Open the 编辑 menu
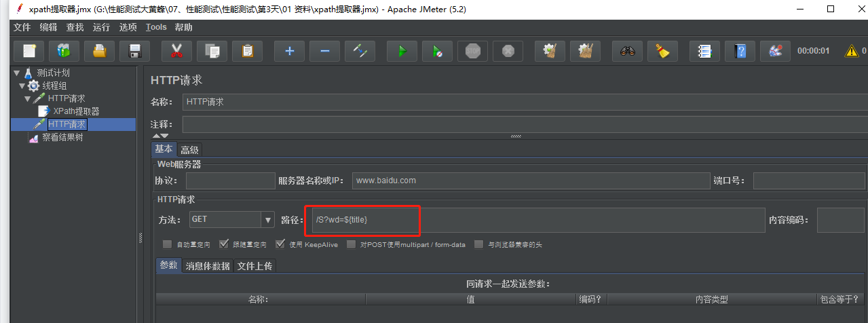The height and width of the screenshot is (323, 868). point(49,27)
